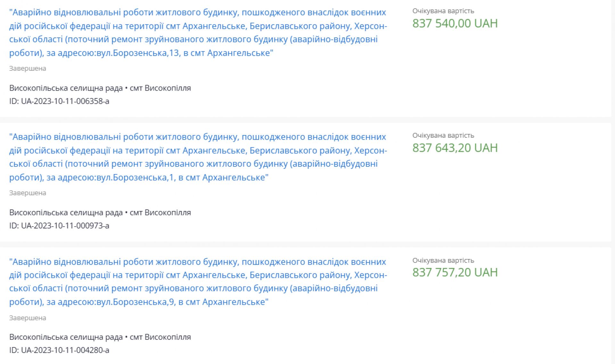Click the 837 540,00 UAH expected value

pos(455,23)
